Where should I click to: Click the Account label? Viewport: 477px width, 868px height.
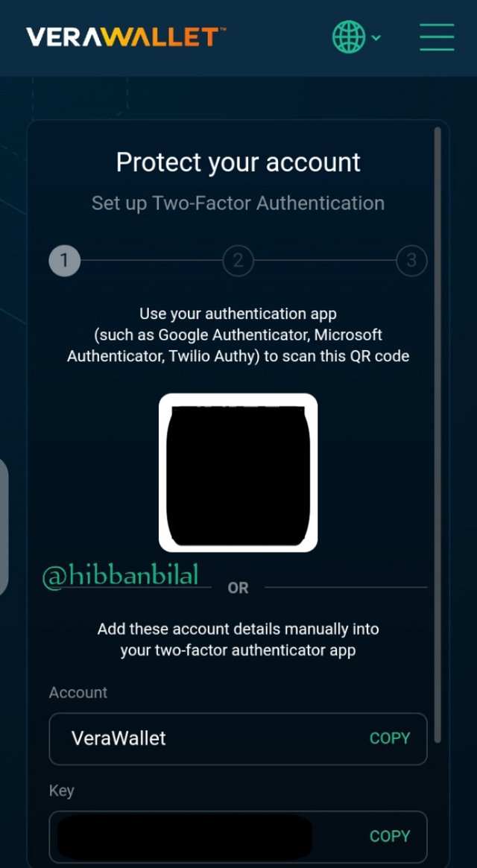click(78, 692)
